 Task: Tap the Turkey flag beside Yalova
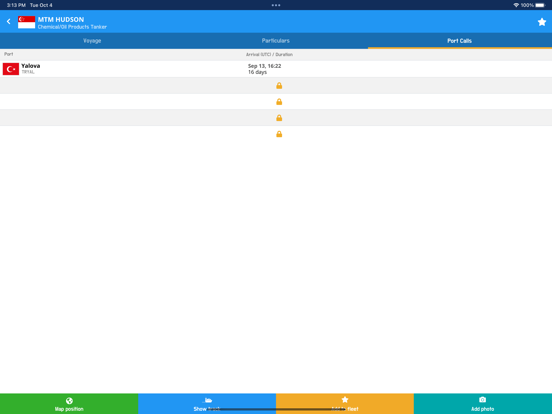click(11, 69)
